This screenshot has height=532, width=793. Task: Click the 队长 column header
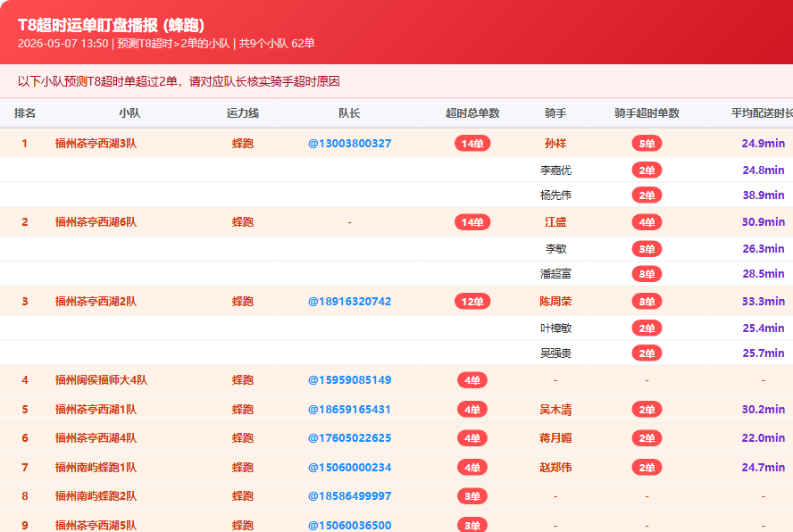349,113
